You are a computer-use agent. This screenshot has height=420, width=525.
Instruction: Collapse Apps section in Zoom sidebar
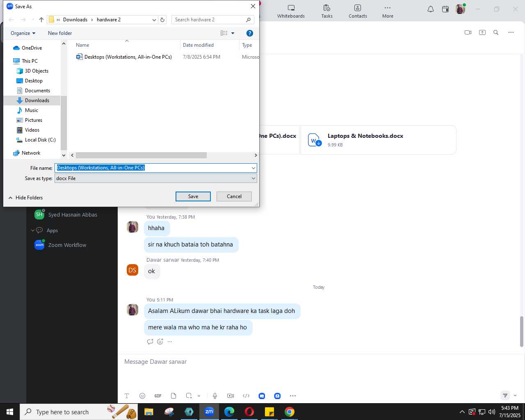[33, 231]
